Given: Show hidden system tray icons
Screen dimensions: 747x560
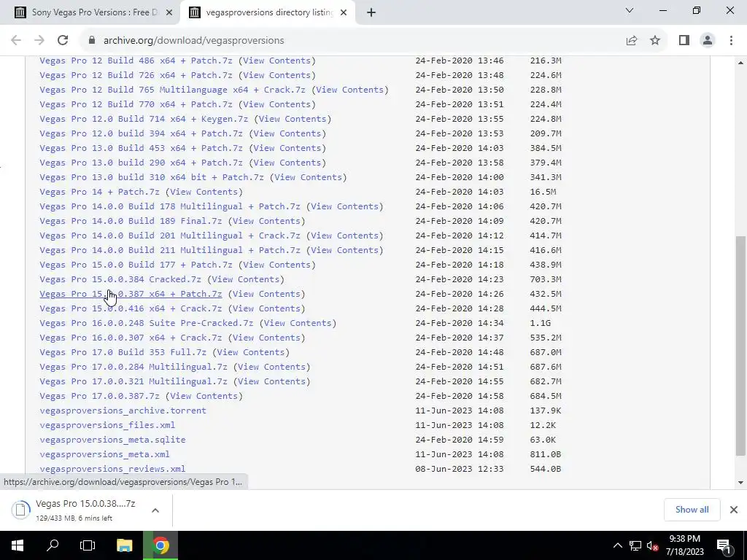Looking at the screenshot, I should [x=617, y=545].
